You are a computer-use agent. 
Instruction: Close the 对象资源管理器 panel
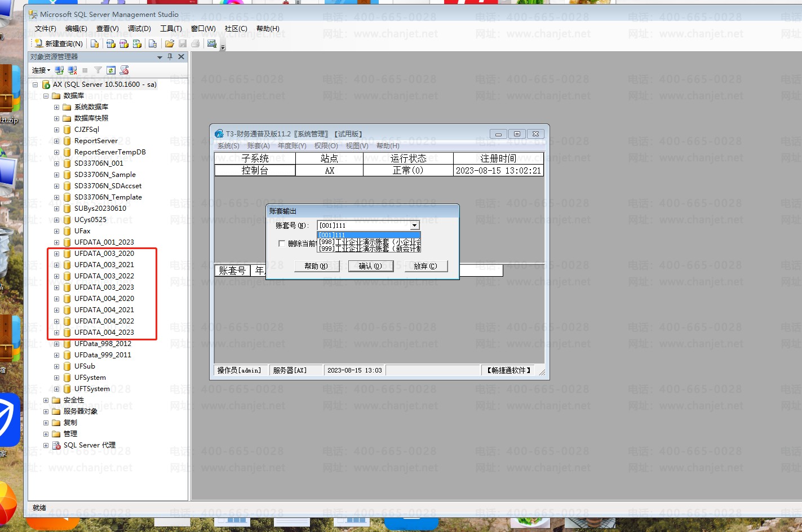pyautogui.click(x=181, y=57)
